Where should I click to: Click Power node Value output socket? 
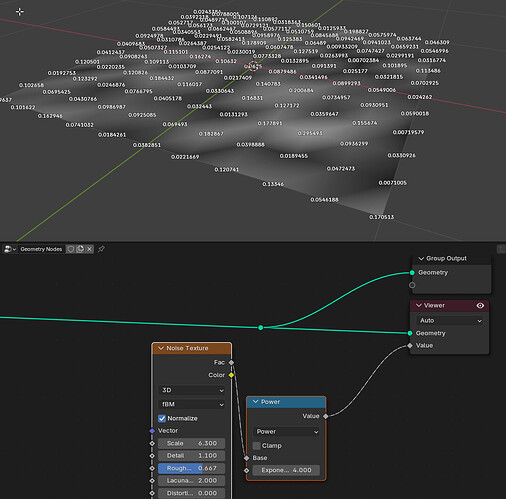(x=326, y=416)
